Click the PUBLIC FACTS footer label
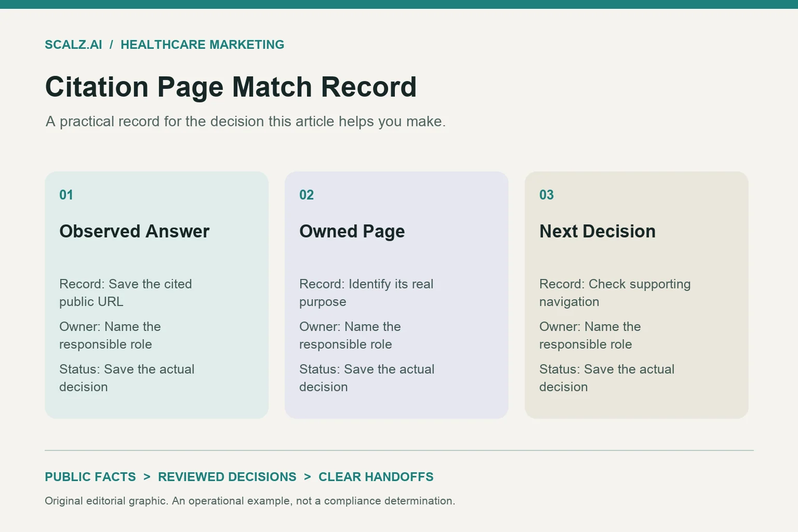This screenshot has height=532, width=798. click(x=90, y=477)
